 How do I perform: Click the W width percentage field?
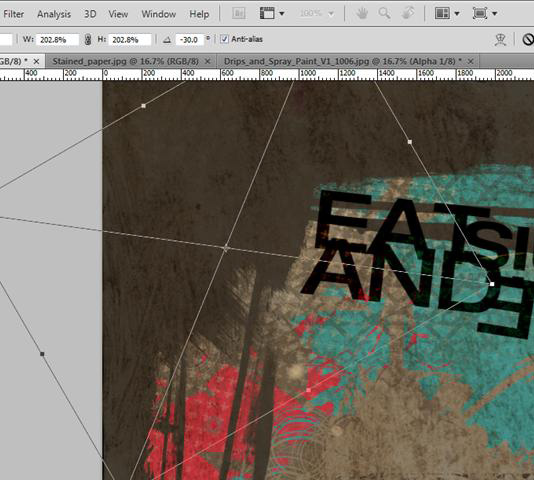click(x=57, y=40)
